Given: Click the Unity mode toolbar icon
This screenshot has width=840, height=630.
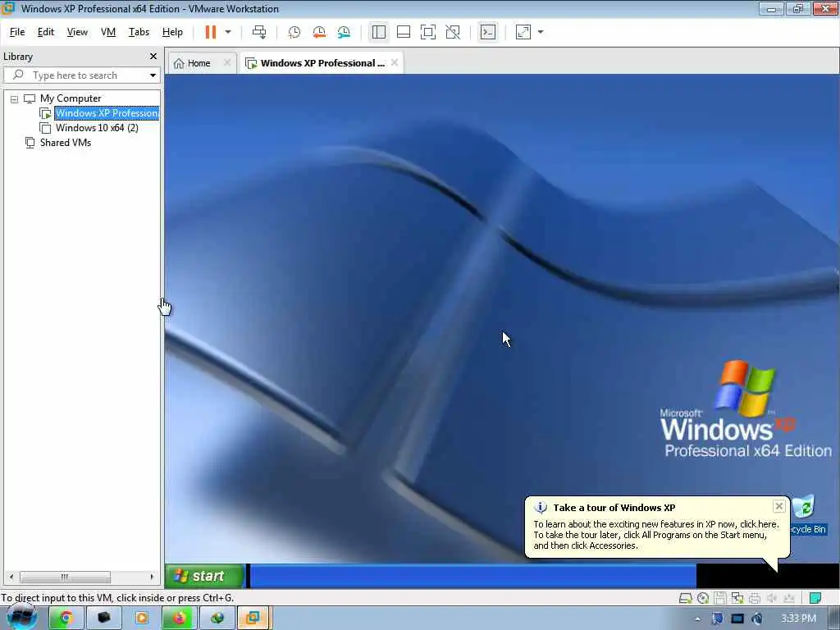Looking at the screenshot, I should point(453,32).
